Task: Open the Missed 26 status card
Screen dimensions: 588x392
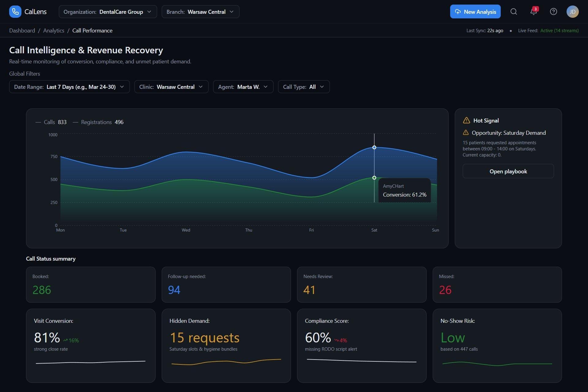Action: pos(497,285)
